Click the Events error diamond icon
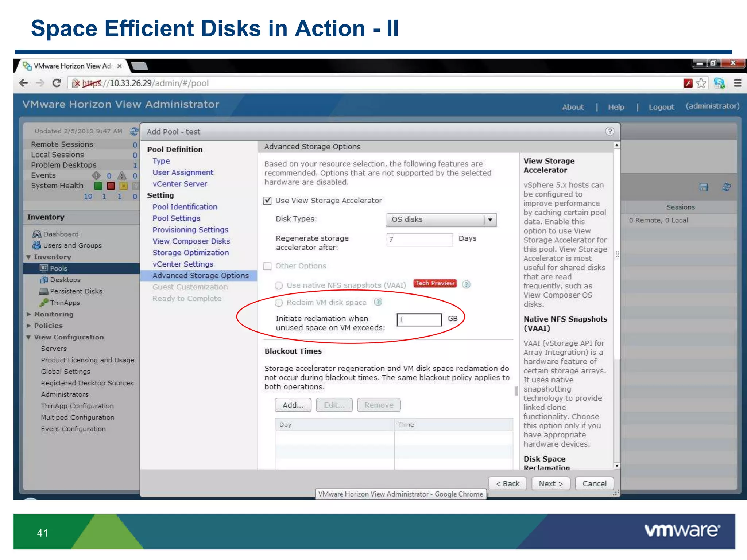 click(96, 175)
